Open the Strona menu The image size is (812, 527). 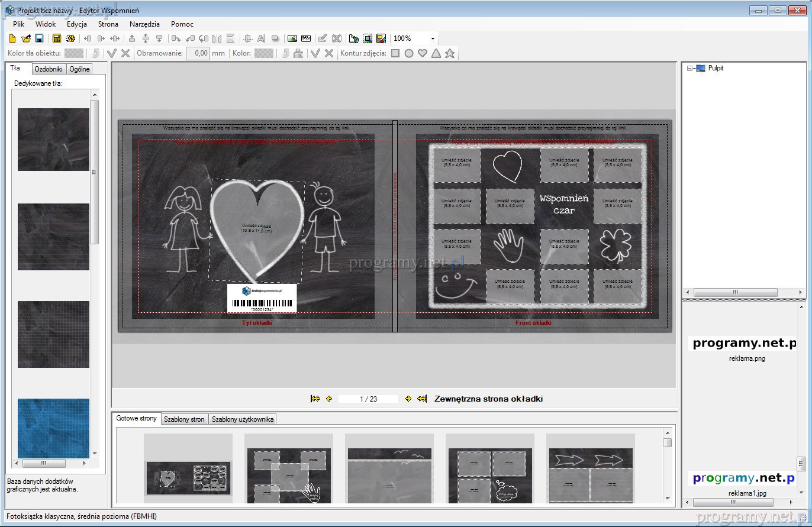(108, 24)
